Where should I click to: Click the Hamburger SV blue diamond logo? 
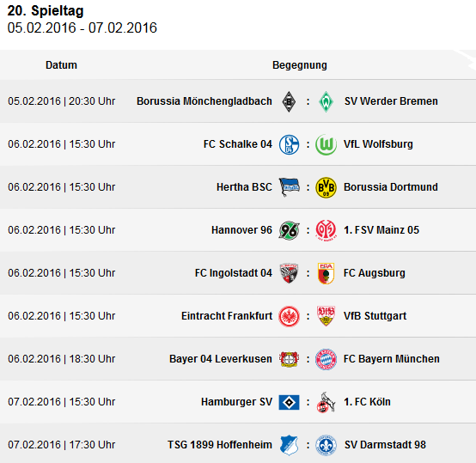tap(289, 402)
